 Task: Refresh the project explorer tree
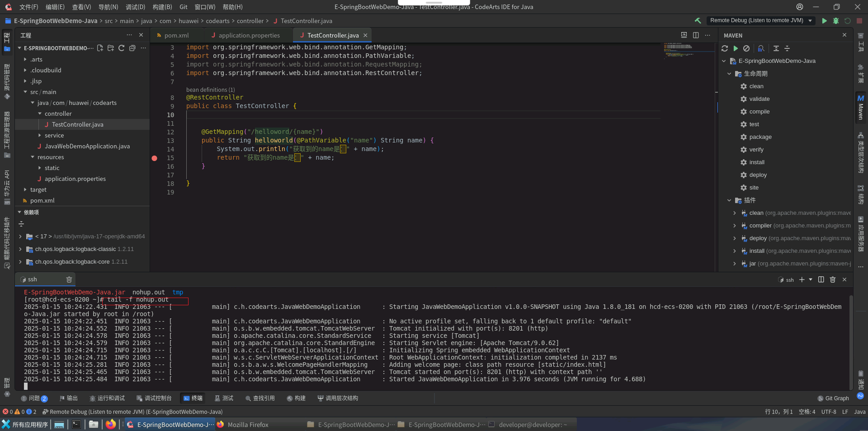[x=122, y=48]
